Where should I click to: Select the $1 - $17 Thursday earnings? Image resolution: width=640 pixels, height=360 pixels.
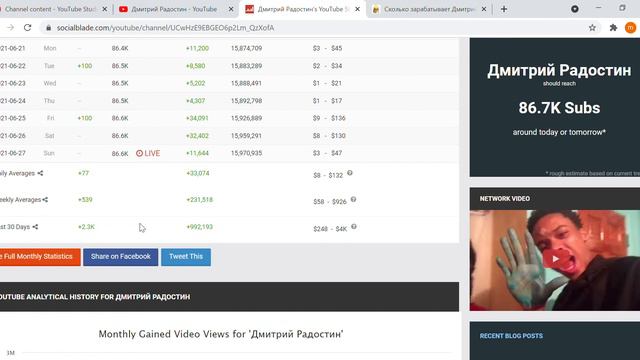point(327,101)
